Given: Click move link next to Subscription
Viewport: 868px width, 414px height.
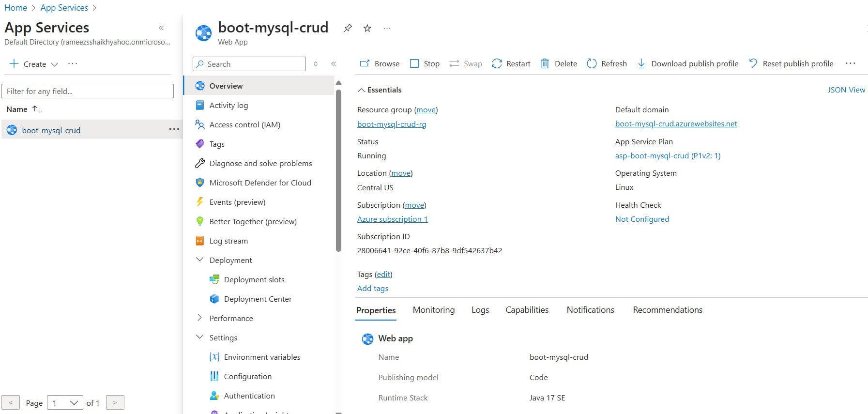Looking at the screenshot, I should point(414,205).
